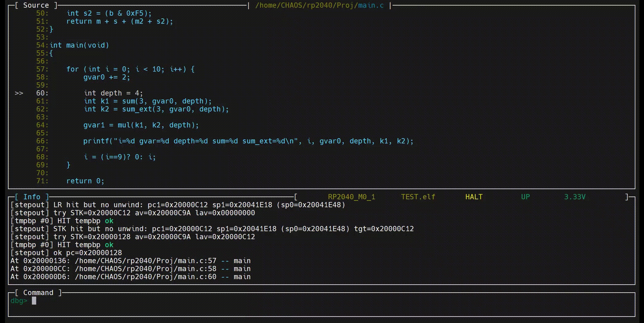Viewport: 644px width, 323px height.
Task: Click the int main(void) declaration line
Action: tap(79, 45)
